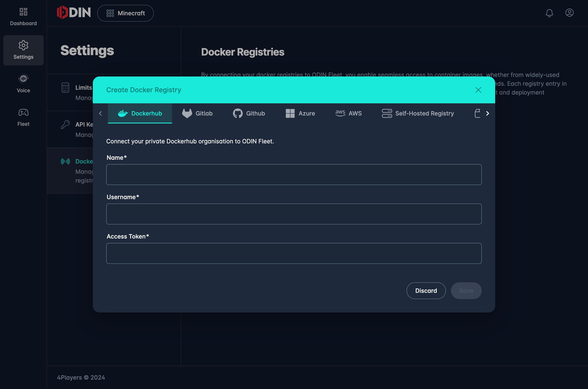Click the Self-Hosted Registry server icon

tap(387, 113)
